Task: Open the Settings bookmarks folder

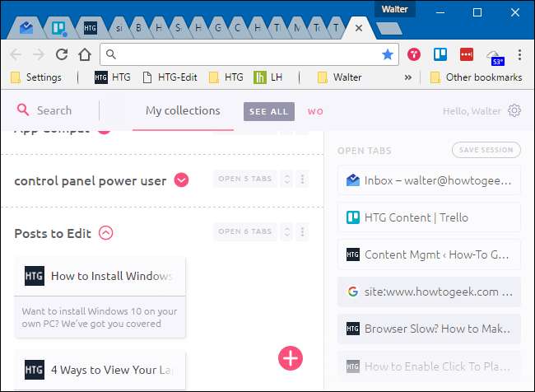Action: pyautogui.click(x=36, y=77)
